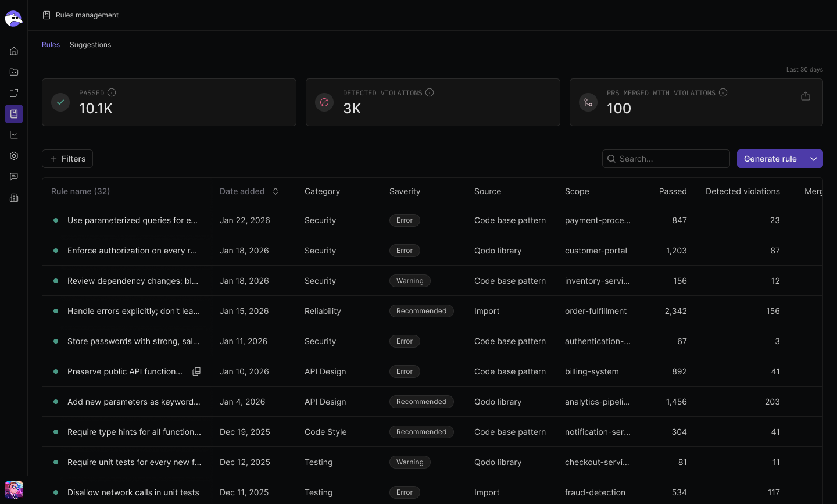837x504 pixels.
Task: Click the export share icon
Action: coord(806,96)
